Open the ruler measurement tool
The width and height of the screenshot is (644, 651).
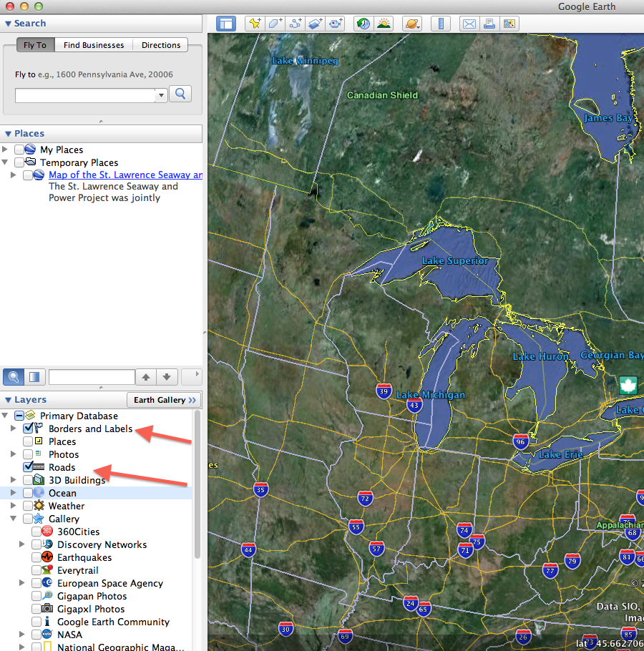pyautogui.click(x=441, y=24)
